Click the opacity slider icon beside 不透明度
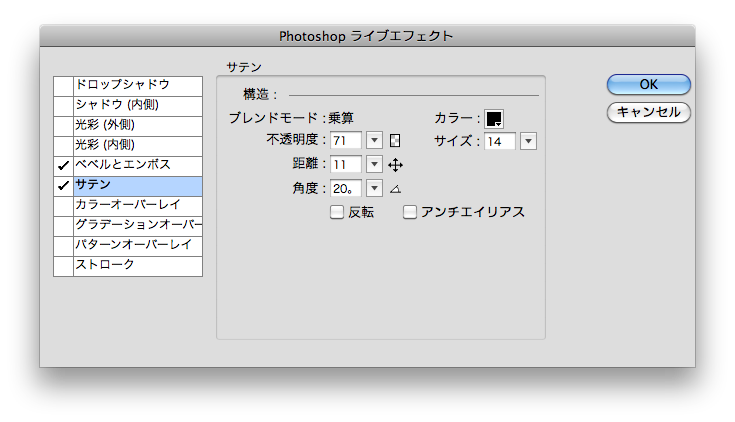The width and height of the screenshot is (735, 422). pos(395,141)
